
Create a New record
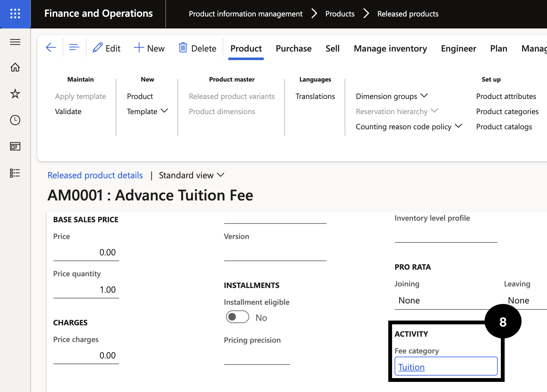[149, 48]
